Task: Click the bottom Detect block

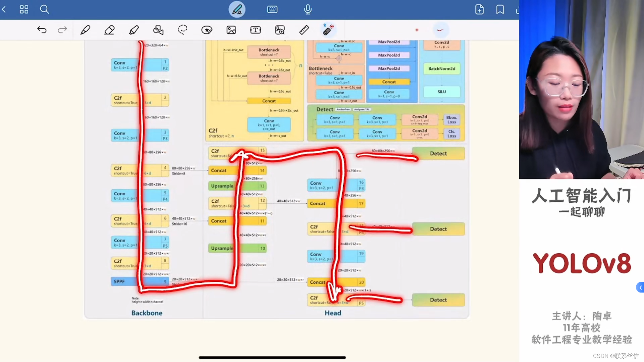Action: 438,300
